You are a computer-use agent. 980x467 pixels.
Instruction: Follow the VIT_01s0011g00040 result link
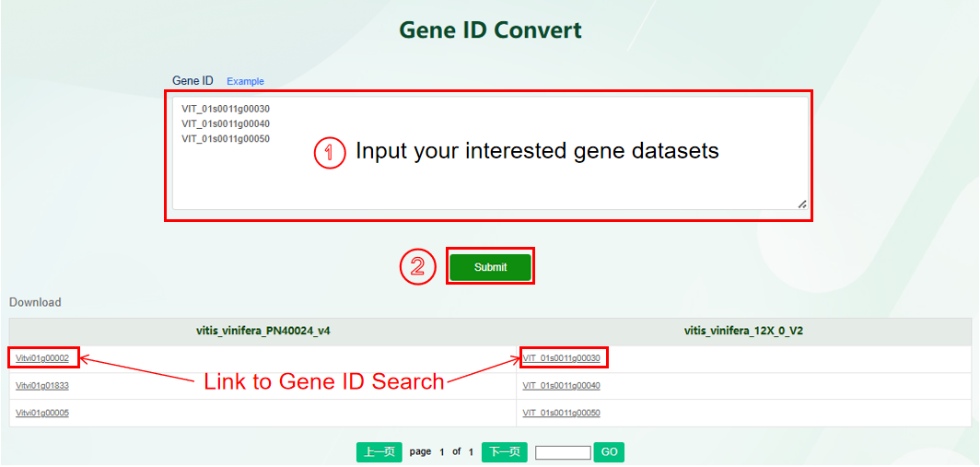pyautogui.click(x=561, y=386)
